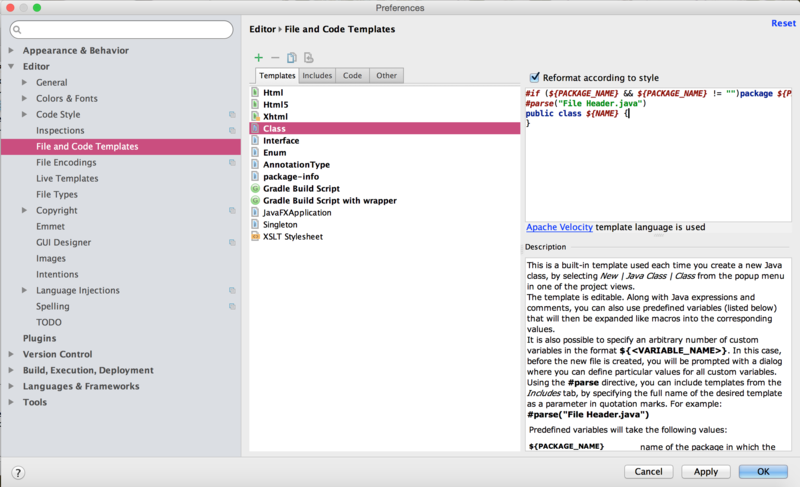800x487 pixels.
Task: Click the green Gradle Build Script icon
Action: click(x=255, y=188)
